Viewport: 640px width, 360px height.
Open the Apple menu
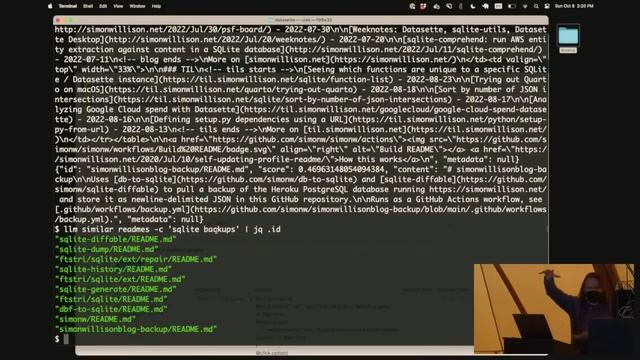click(x=50, y=6)
